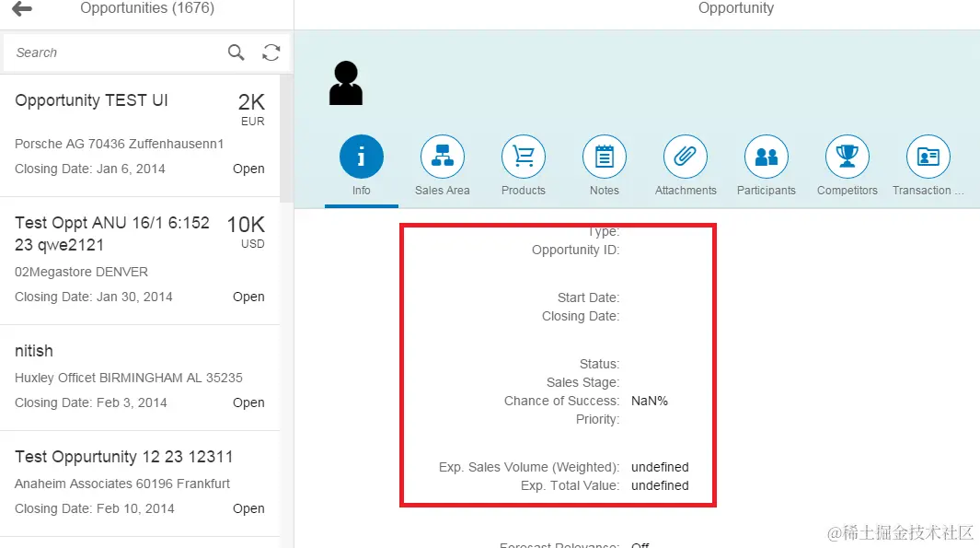The height and width of the screenshot is (548, 980).
Task: Select the Products tab label
Action: (523, 190)
